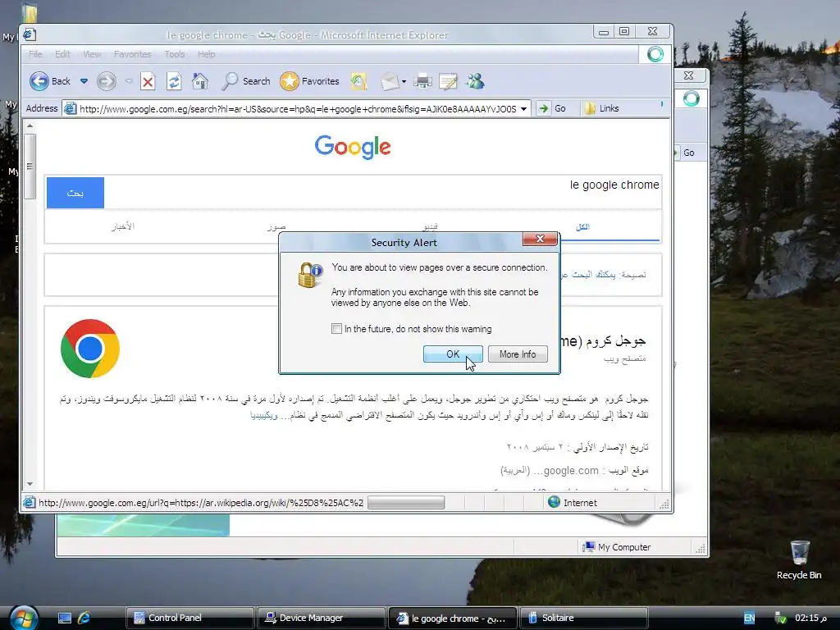Expand the address bar URL dropdown

point(523,109)
